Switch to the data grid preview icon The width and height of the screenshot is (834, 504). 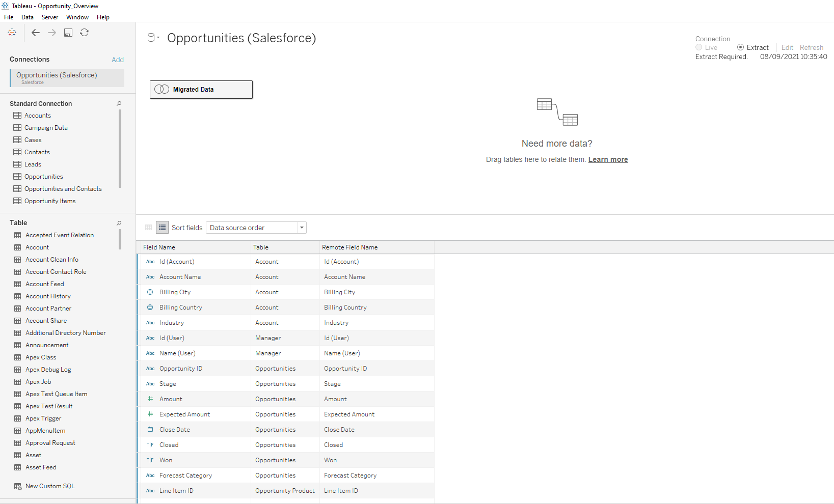[149, 228]
